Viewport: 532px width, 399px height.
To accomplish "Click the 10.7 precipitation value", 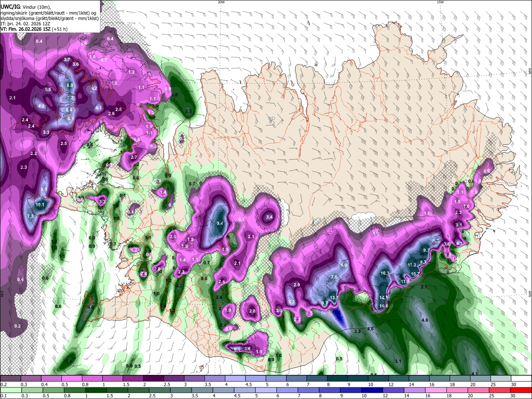I will coord(415,274).
